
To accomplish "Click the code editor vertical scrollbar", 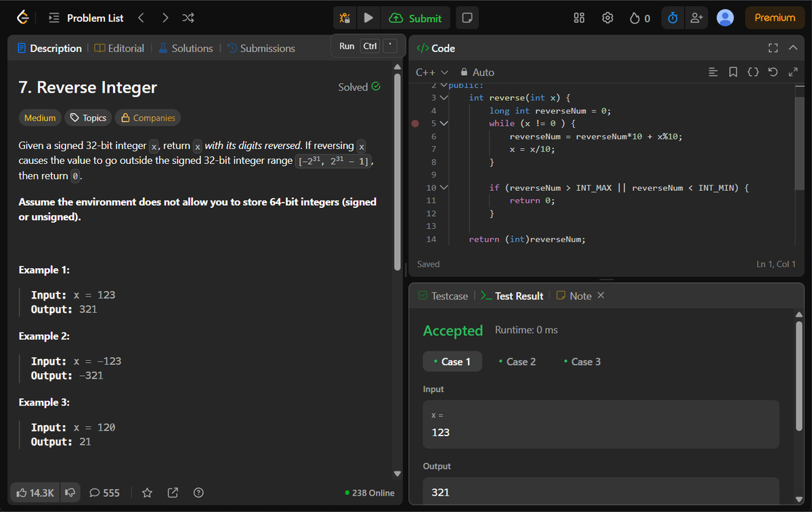I will (800, 144).
